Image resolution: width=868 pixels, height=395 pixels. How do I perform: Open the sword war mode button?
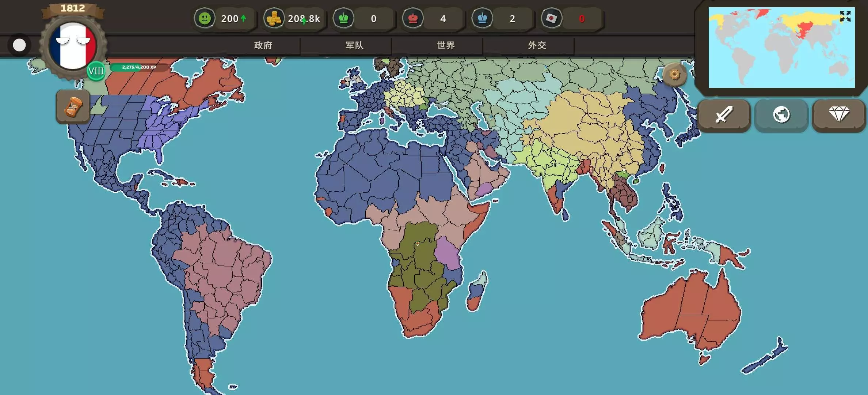(x=724, y=115)
